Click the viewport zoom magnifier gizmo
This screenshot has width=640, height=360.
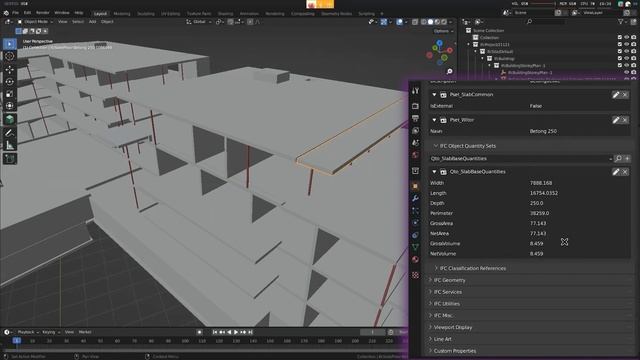449,71
